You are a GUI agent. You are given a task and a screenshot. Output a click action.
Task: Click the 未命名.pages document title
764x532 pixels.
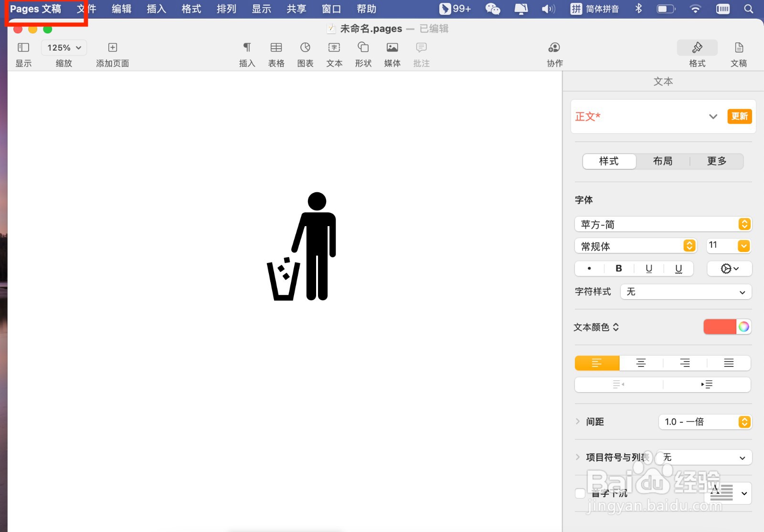[x=371, y=29]
